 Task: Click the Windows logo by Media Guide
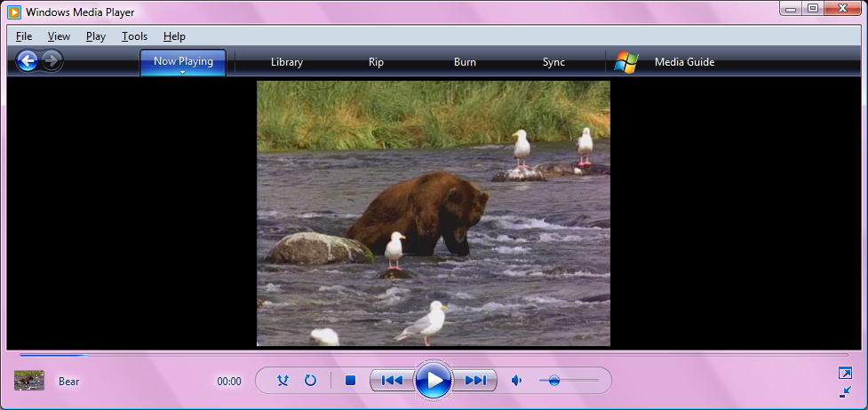pyautogui.click(x=626, y=62)
